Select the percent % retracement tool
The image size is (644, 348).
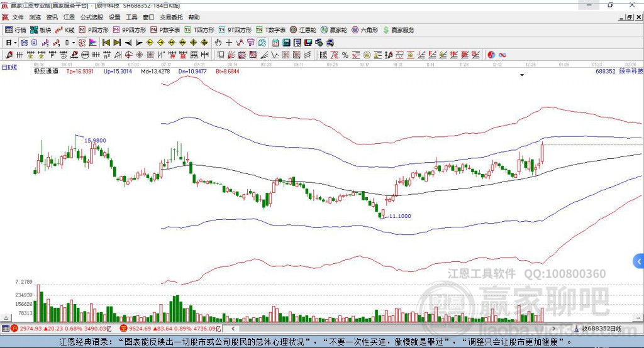pos(345,55)
